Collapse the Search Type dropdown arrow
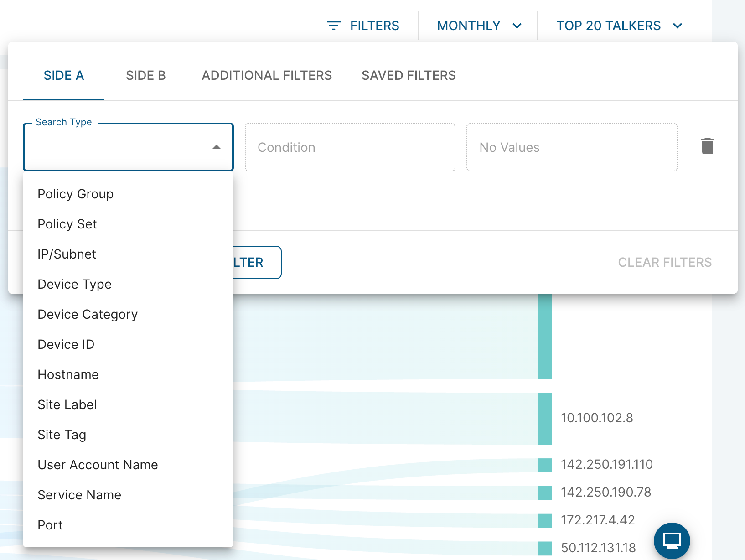This screenshot has height=560, width=745. pyautogui.click(x=217, y=147)
